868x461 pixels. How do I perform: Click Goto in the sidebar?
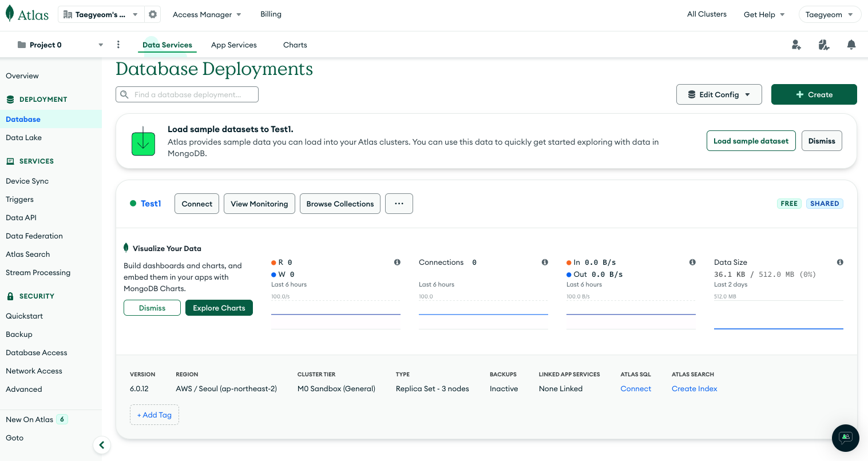click(x=15, y=438)
